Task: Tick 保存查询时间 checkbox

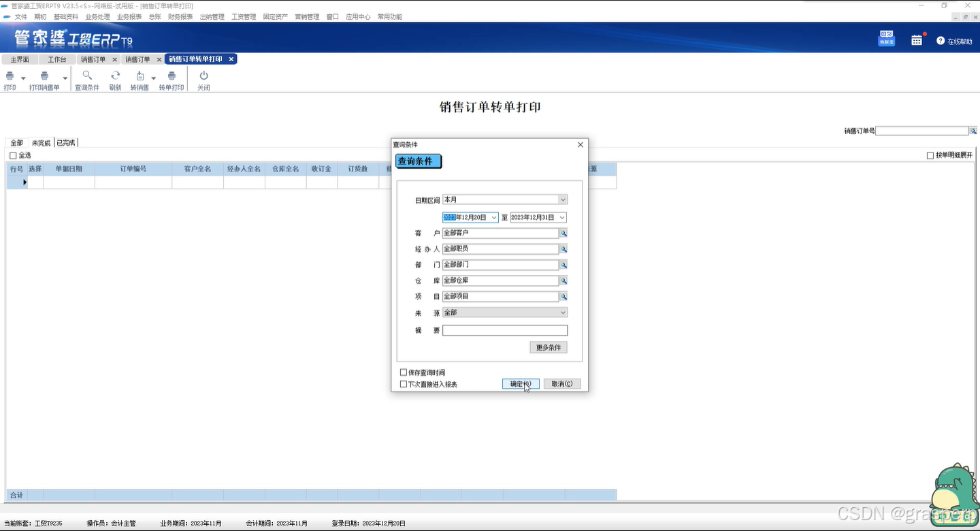Action: click(404, 372)
